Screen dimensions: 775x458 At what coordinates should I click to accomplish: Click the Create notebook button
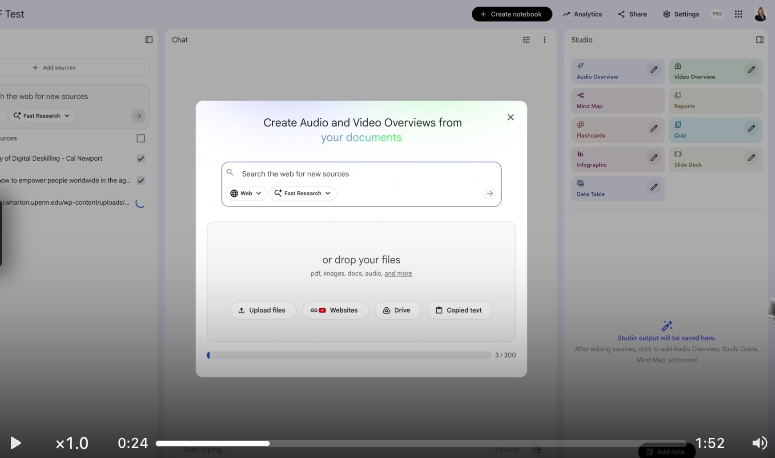(511, 14)
